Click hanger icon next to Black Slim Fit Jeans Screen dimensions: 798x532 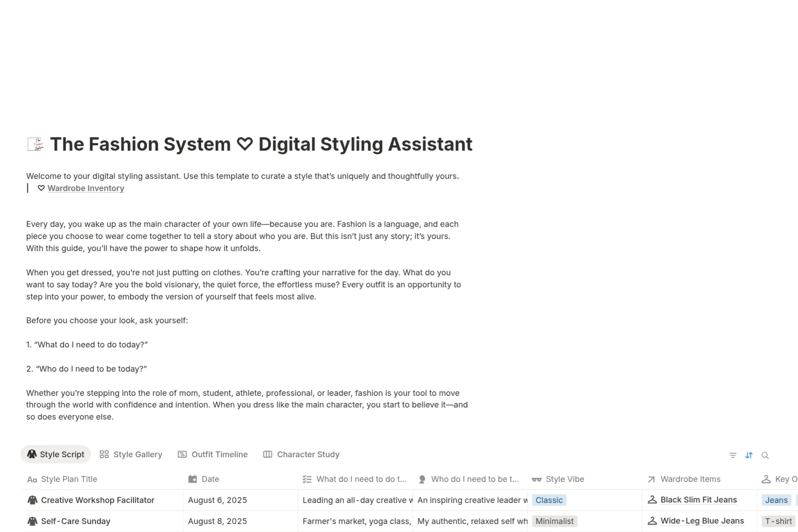[x=652, y=500]
